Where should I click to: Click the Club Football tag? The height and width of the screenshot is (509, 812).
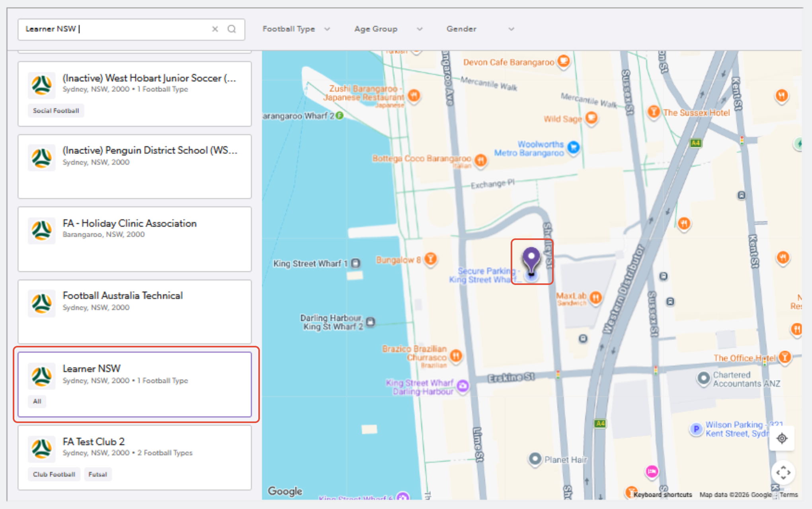coord(54,474)
